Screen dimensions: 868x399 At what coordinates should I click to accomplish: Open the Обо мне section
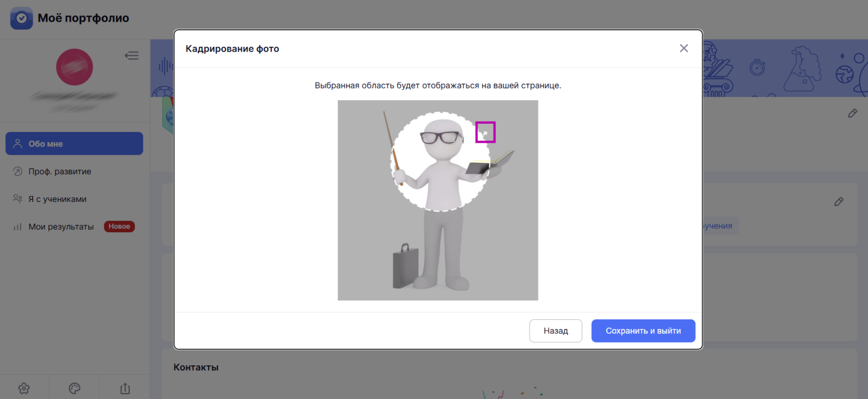pyautogui.click(x=74, y=143)
